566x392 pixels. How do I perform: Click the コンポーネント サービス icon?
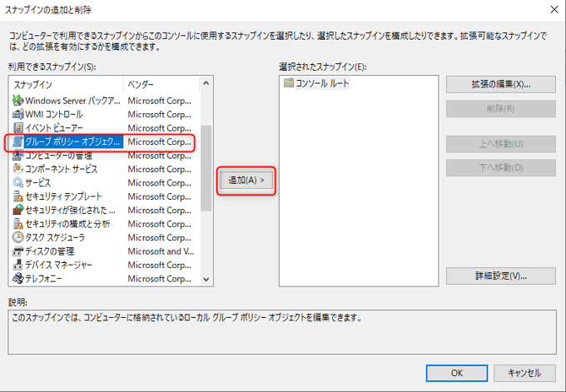pyautogui.click(x=17, y=169)
